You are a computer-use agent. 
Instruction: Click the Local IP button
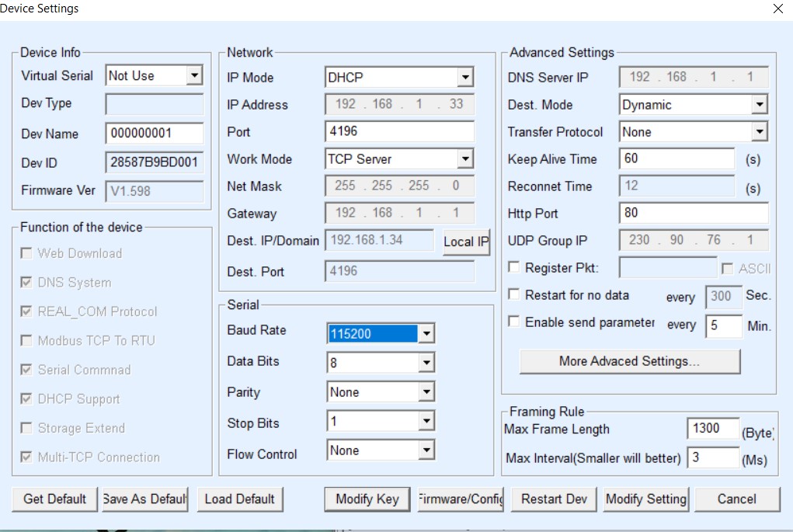point(466,242)
